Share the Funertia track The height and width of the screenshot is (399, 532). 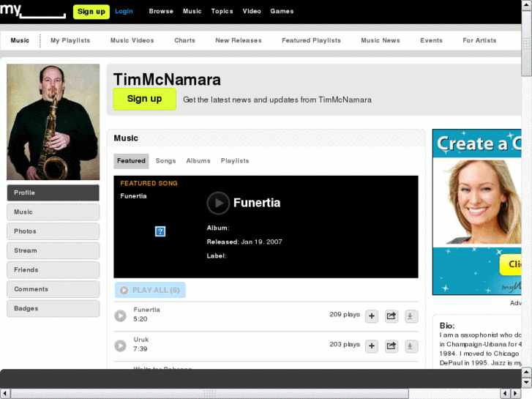click(391, 316)
